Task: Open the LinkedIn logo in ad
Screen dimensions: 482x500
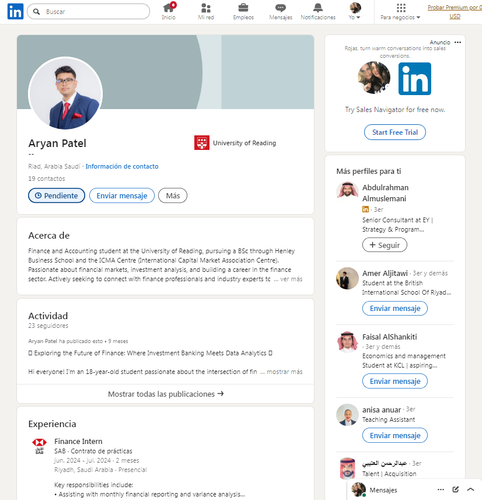Action: point(415,79)
